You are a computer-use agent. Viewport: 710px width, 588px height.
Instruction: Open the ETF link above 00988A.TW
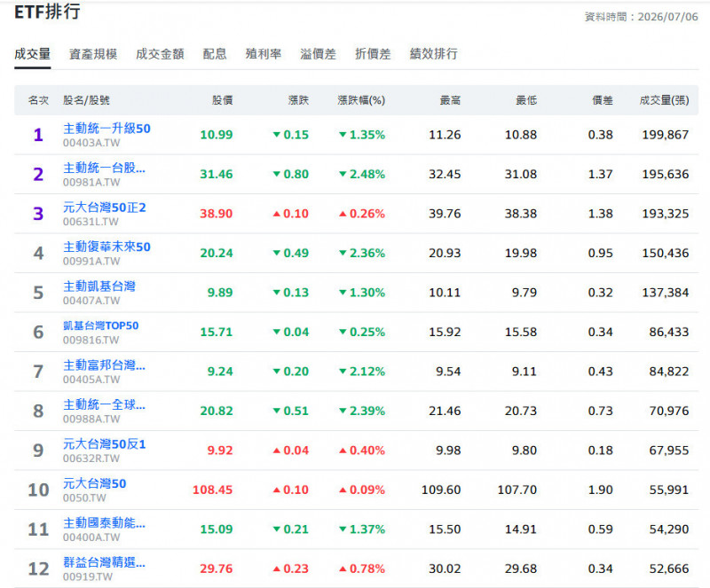pos(104,404)
